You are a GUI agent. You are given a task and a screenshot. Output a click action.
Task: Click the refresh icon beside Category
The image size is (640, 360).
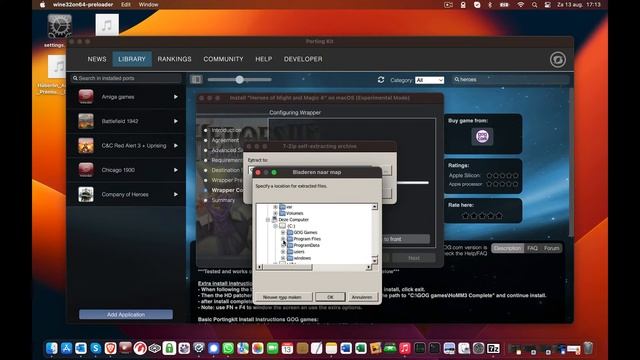point(381,80)
